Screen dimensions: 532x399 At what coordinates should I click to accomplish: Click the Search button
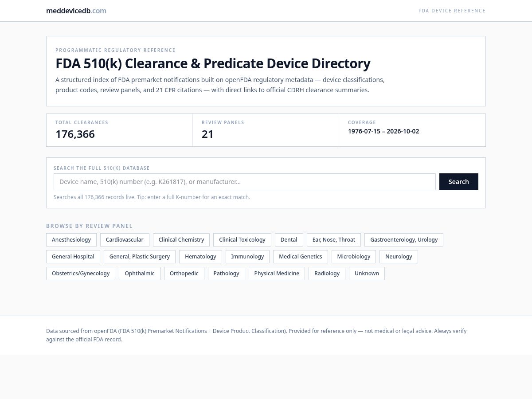(459, 182)
